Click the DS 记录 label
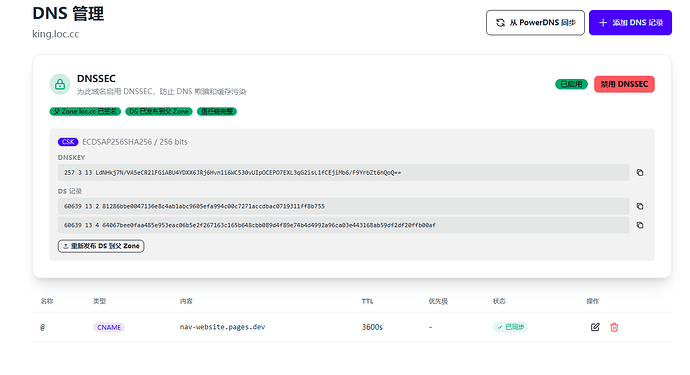690x375 pixels. 70,191
